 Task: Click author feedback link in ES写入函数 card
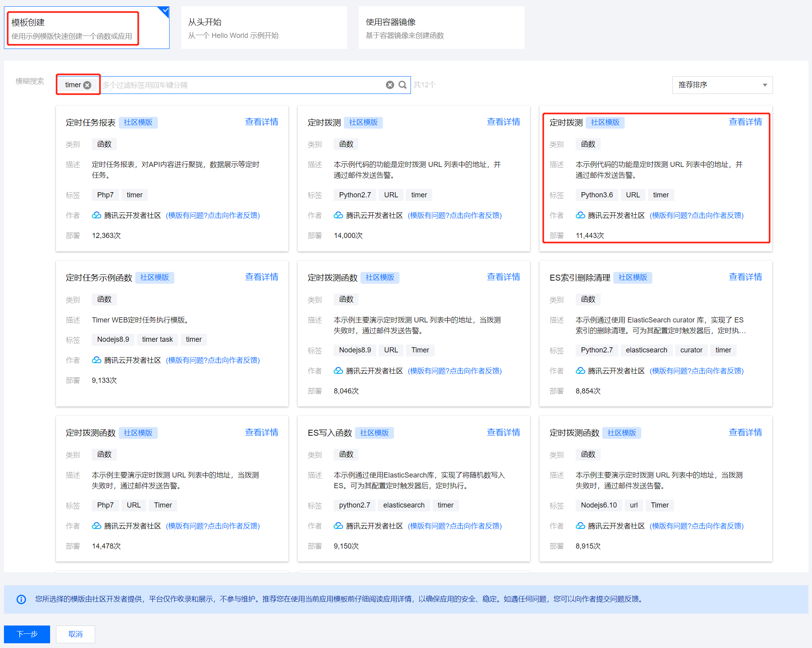[455, 526]
